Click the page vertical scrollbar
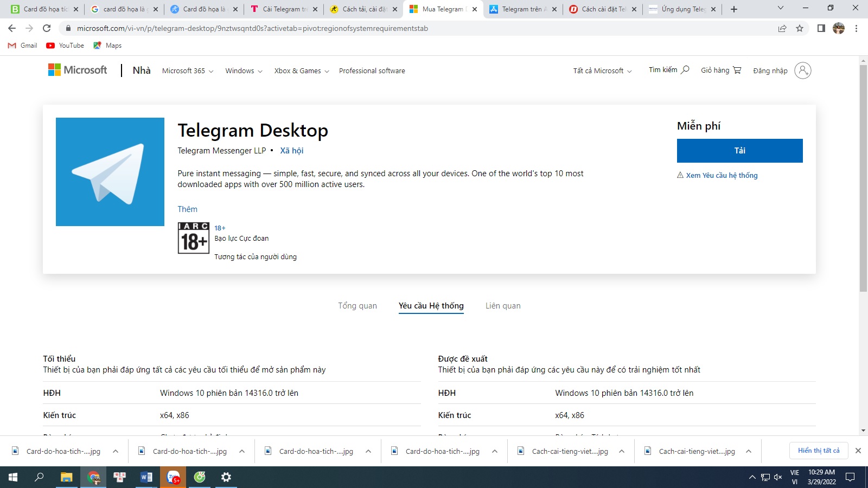This screenshot has width=868, height=488. 863,179
